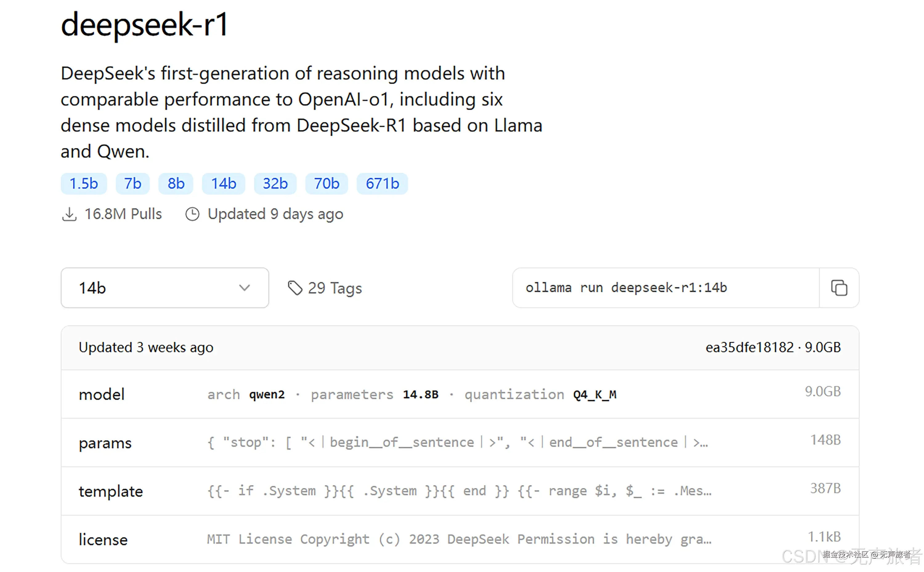The height and width of the screenshot is (572, 924).
Task: Choose the 70b size tag
Action: [x=326, y=184]
